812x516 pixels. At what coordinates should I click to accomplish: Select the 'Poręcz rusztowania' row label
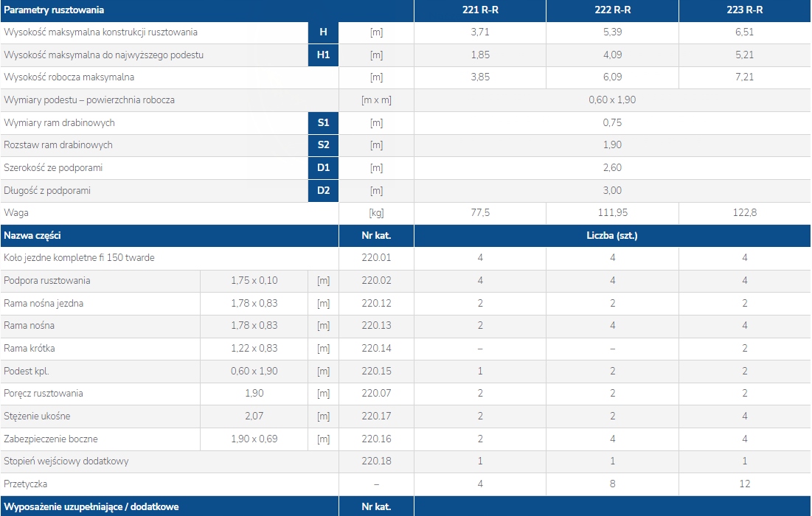43,394
